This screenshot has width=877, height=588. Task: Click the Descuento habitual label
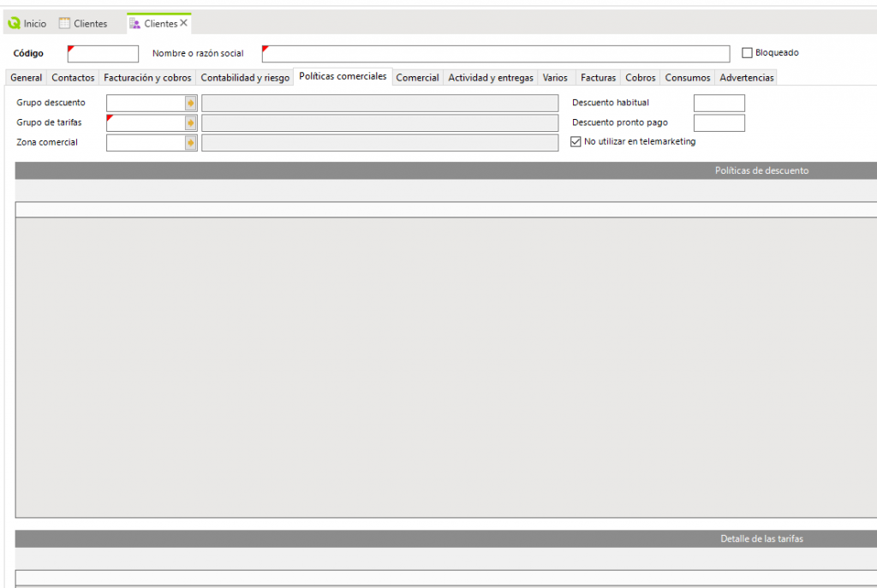[x=610, y=103]
